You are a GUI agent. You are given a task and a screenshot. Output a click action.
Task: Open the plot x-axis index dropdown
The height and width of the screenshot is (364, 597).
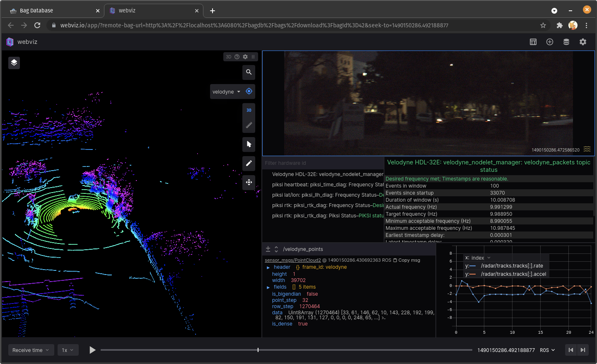click(x=481, y=258)
